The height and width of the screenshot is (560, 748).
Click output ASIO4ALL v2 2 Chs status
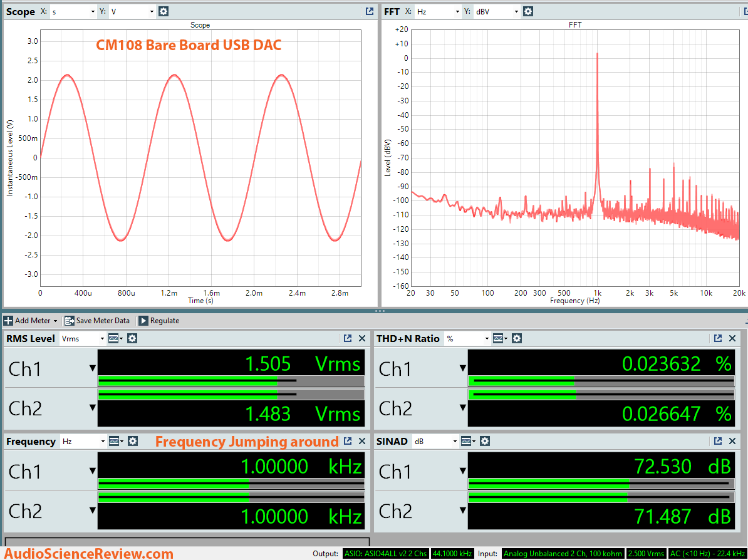pyautogui.click(x=385, y=554)
